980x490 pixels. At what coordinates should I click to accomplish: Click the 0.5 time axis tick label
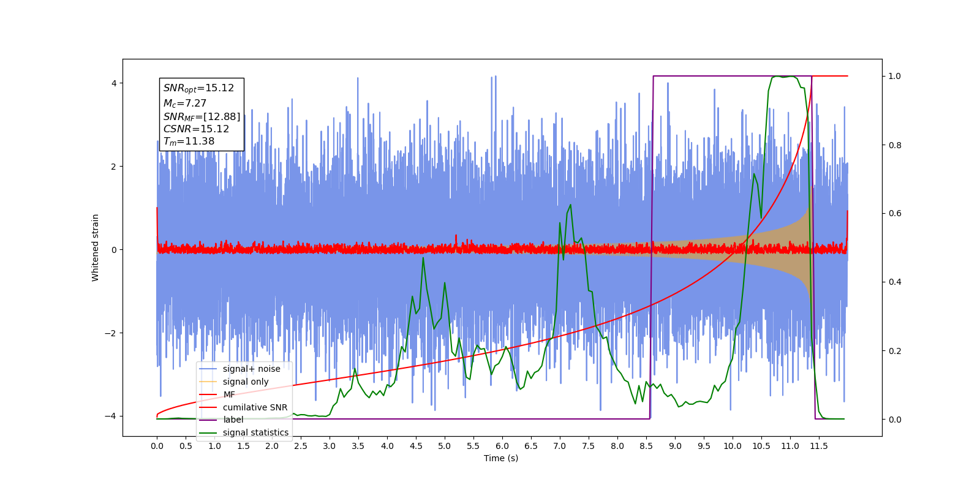tap(186, 446)
